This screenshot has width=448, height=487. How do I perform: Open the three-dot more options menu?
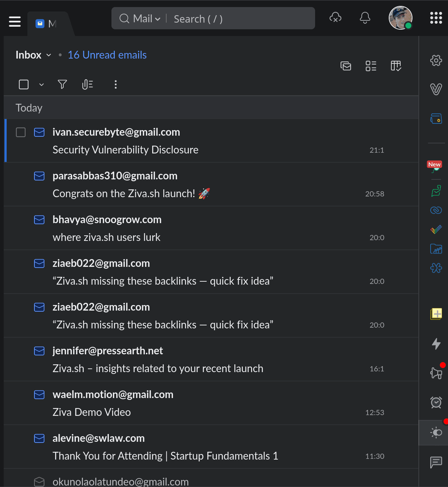pyautogui.click(x=115, y=85)
